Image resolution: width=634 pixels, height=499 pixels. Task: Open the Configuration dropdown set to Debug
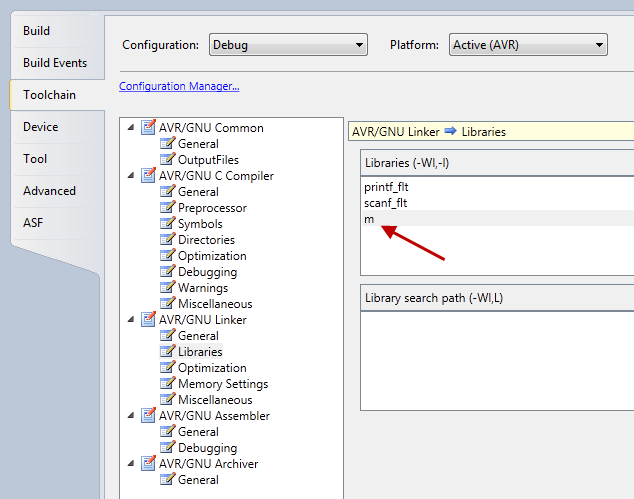tap(288, 45)
